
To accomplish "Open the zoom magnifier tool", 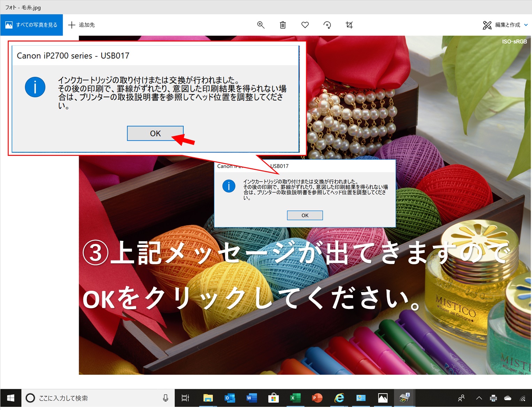I will (x=261, y=25).
